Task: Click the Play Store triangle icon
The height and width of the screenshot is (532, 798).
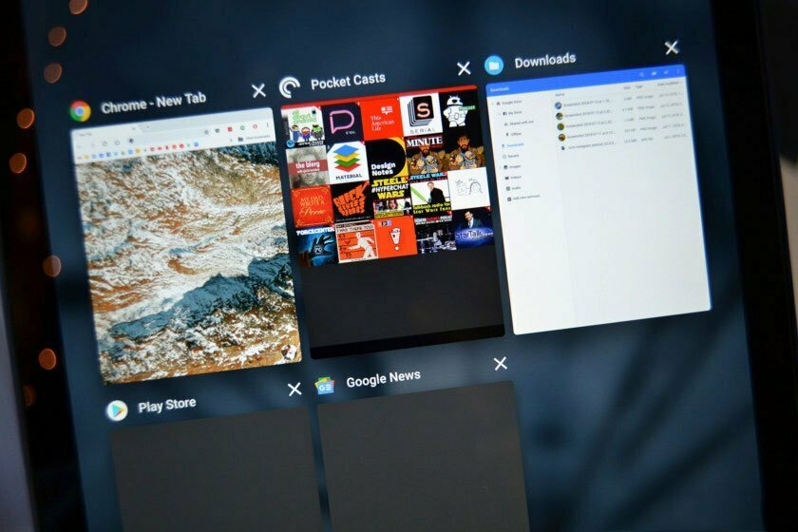Action: click(x=117, y=410)
